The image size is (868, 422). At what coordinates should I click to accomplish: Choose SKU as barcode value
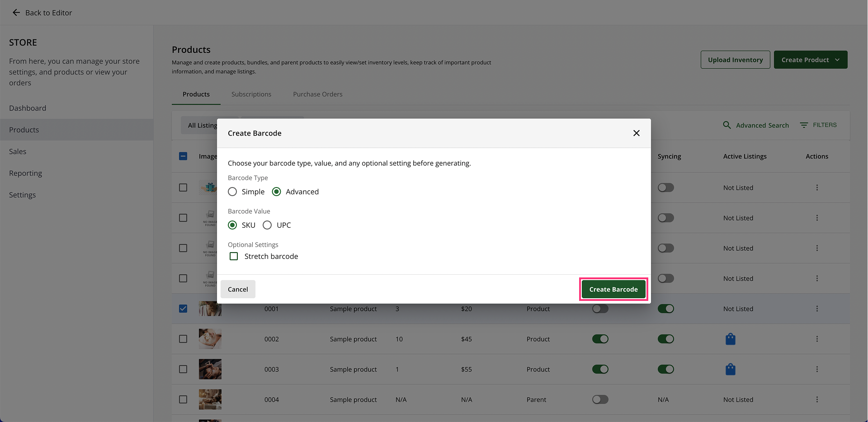pyautogui.click(x=232, y=225)
